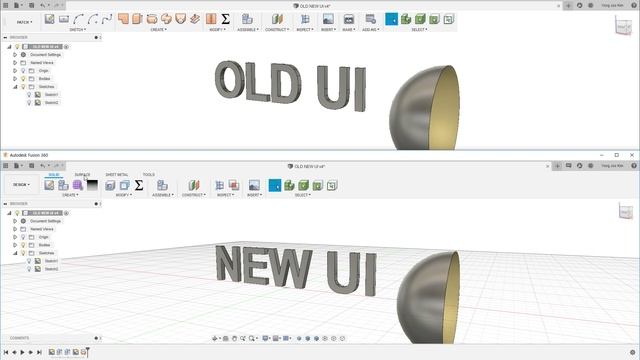The image size is (640, 360).
Task: Switch to TOOLS tab in bottom window
Action: pyautogui.click(x=149, y=175)
